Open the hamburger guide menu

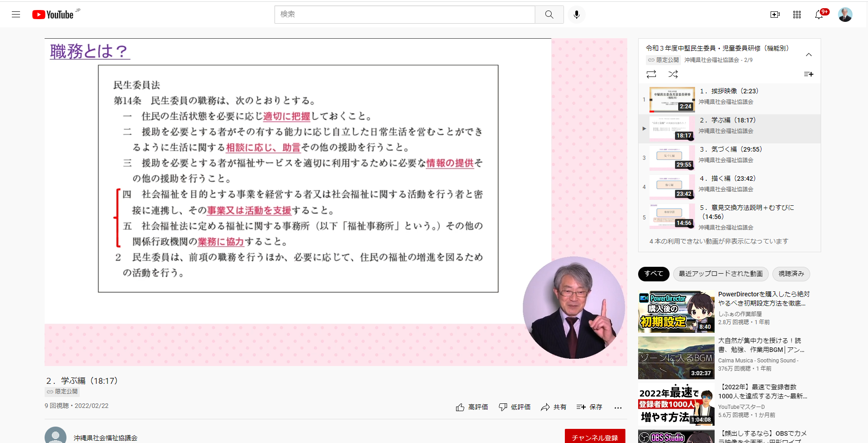coord(16,15)
